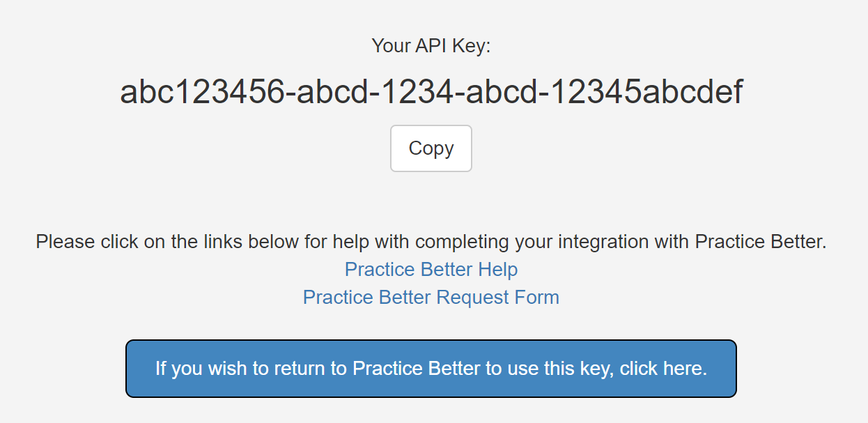This screenshot has height=423, width=868.
Task: Click the word "Help" in the first link
Action: click(x=497, y=270)
